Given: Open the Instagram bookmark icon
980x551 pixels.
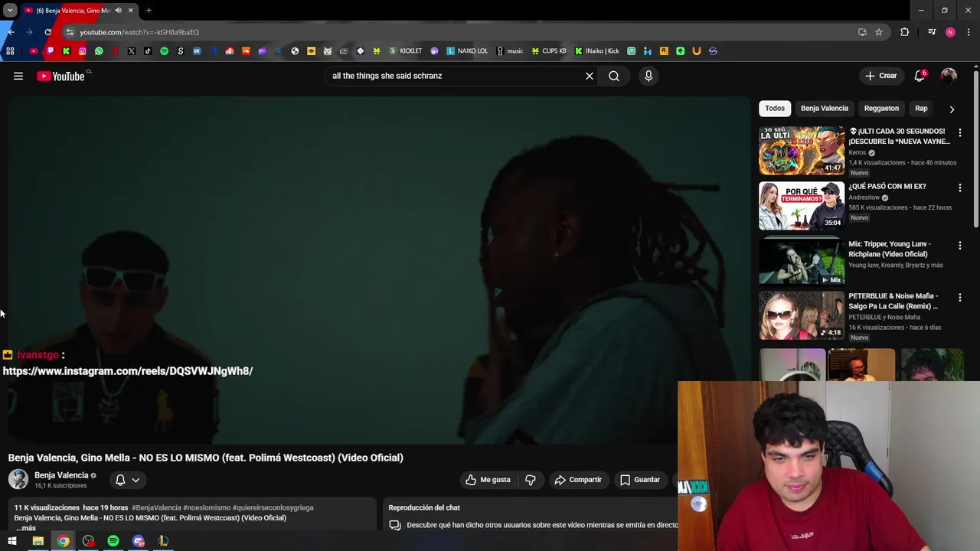Looking at the screenshot, I should click(83, 51).
